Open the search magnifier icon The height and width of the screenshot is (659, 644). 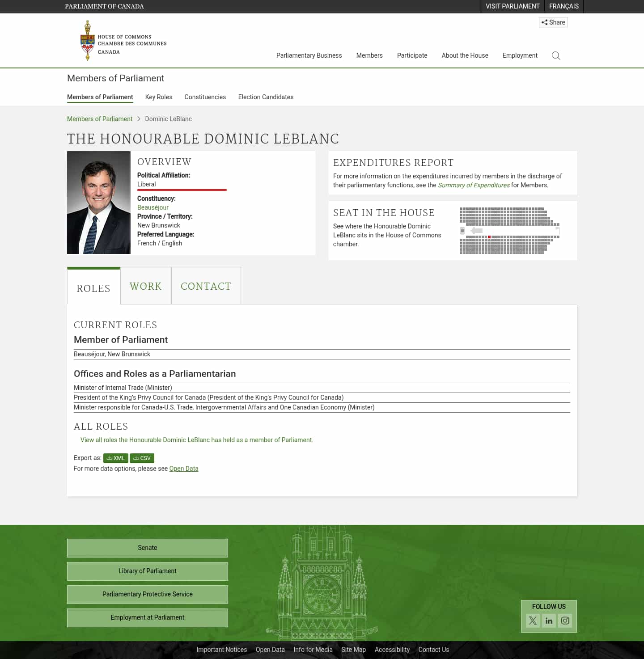(x=556, y=55)
